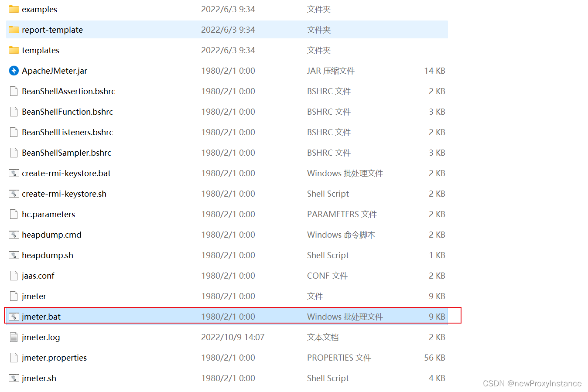Click the BeanShellSampler.bshrc file icon
588x392 pixels.
click(x=14, y=153)
